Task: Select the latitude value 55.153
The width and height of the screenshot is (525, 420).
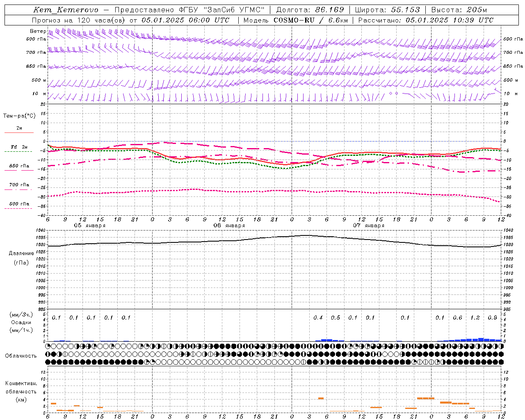Action: click(406, 10)
